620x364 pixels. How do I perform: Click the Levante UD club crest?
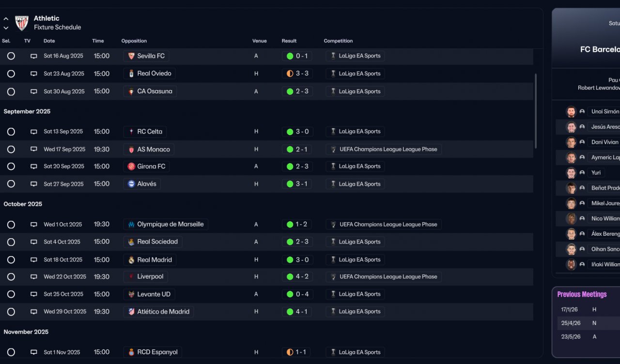coord(131,294)
